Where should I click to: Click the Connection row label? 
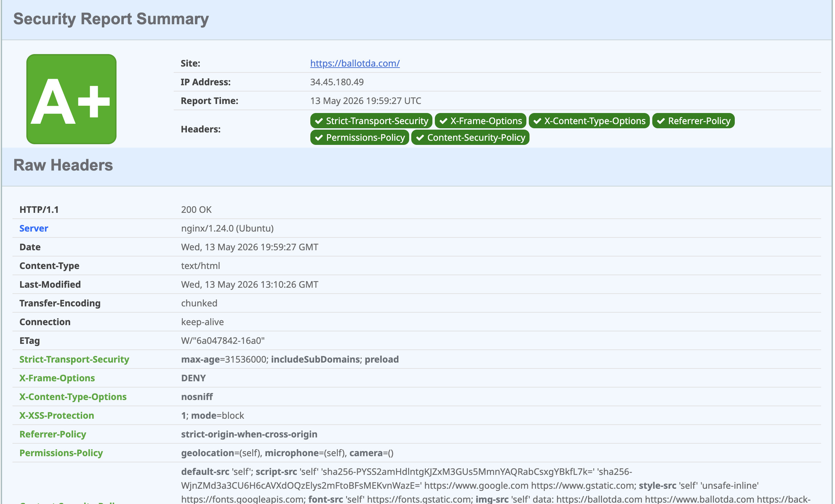click(45, 322)
